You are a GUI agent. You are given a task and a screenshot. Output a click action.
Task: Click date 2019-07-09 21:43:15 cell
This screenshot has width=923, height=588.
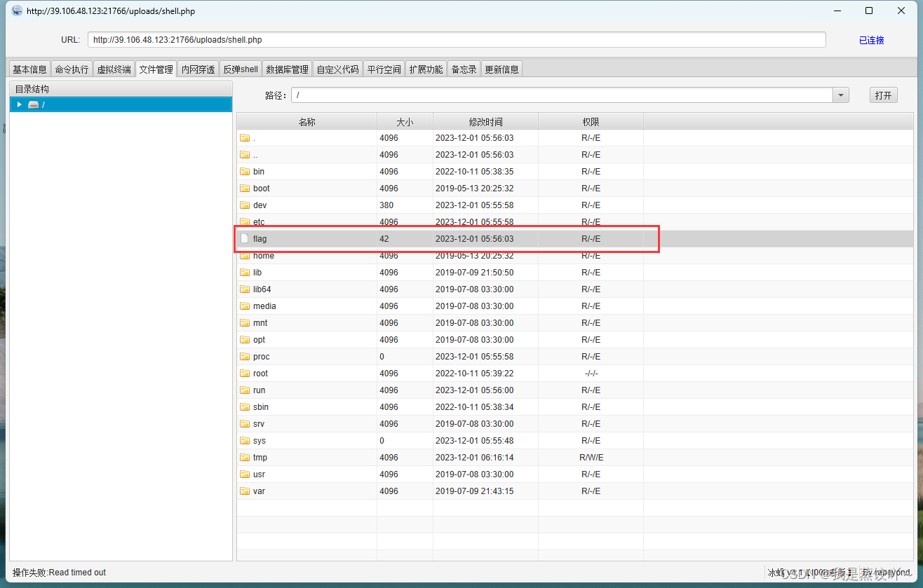point(474,491)
